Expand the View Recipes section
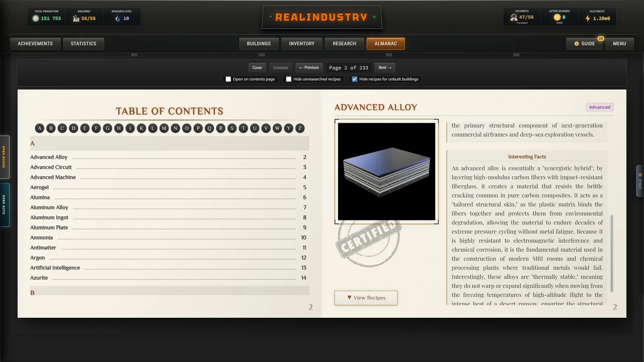Image resolution: width=644 pixels, height=362 pixels. point(366,298)
